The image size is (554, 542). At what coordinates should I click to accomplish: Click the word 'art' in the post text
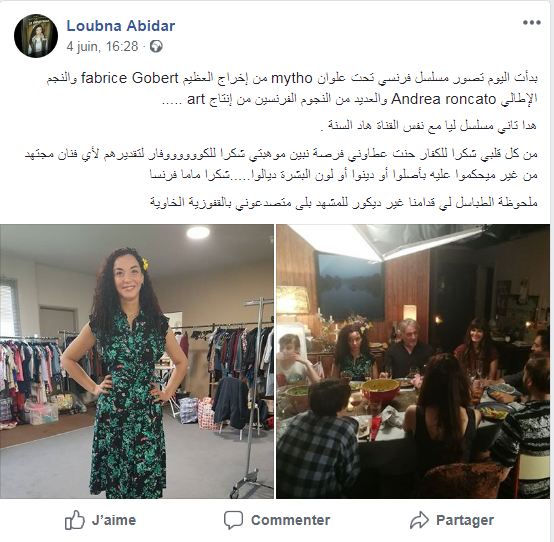196,100
